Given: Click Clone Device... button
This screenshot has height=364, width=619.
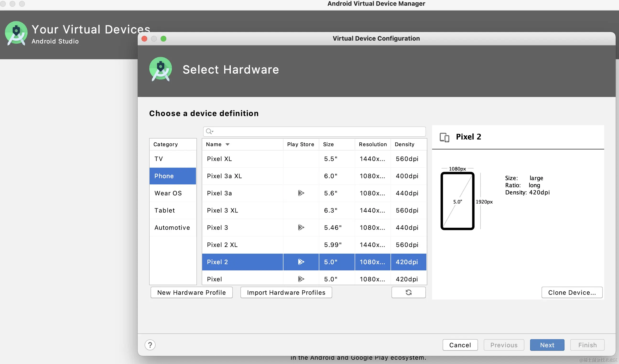Looking at the screenshot, I should pyautogui.click(x=572, y=292).
